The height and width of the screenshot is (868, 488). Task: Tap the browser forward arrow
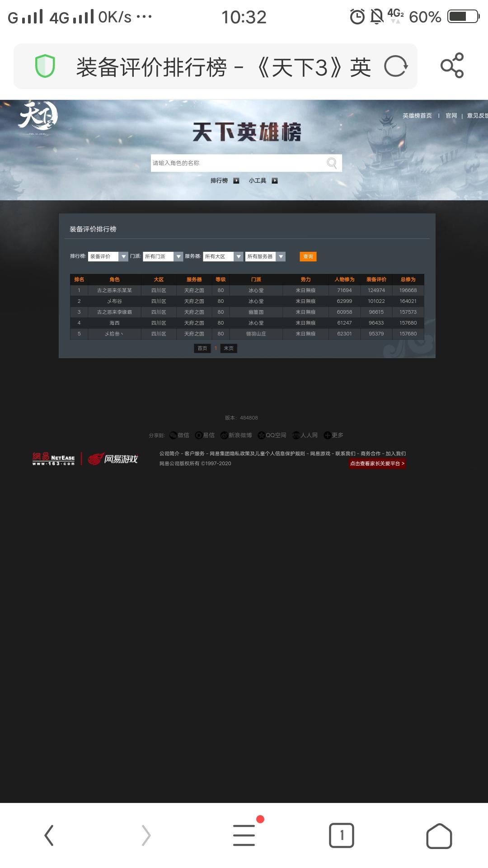pyautogui.click(x=146, y=835)
